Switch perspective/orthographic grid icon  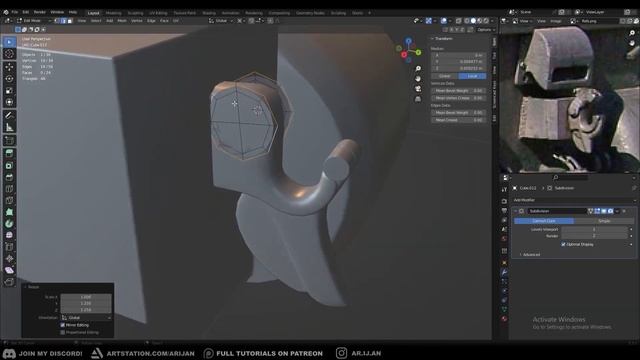click(x=418, y=99)
